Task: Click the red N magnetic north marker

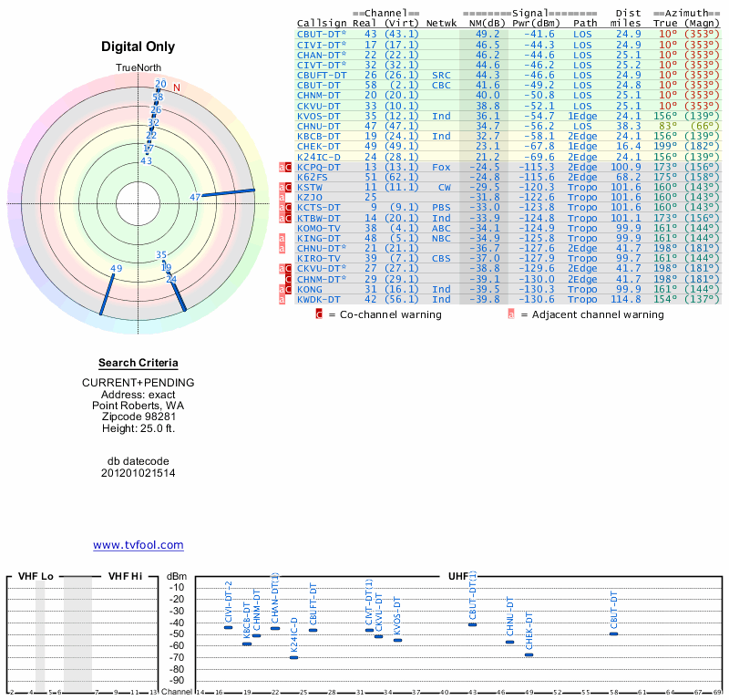Action: [176, 87]
